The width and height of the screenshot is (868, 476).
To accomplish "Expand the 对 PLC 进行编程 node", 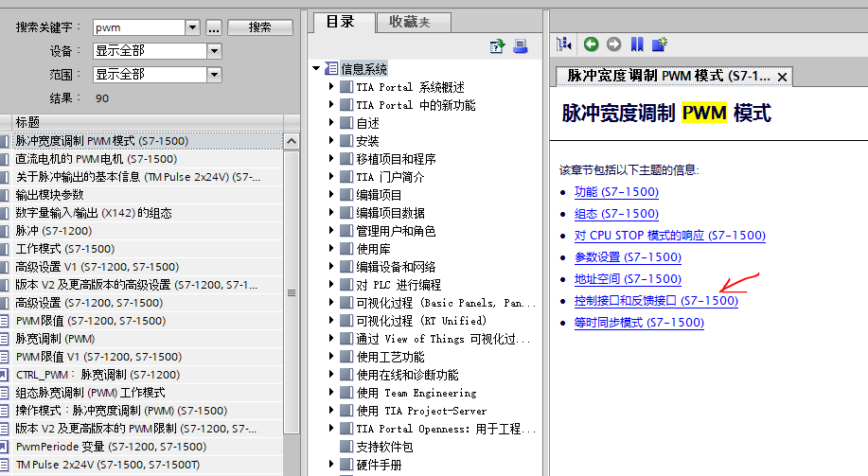I will pos(331,285).
